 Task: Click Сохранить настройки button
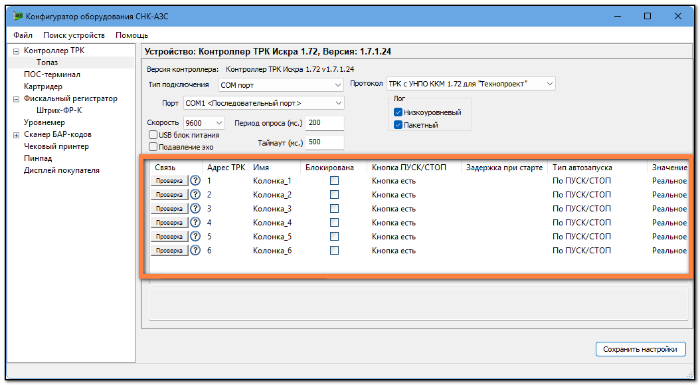click(640, 349)
